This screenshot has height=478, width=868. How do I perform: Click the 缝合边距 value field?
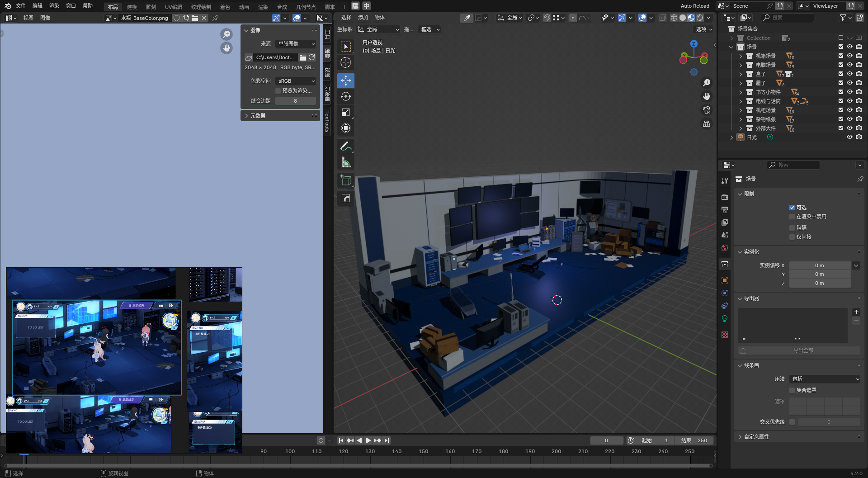[x=295, y=101]
